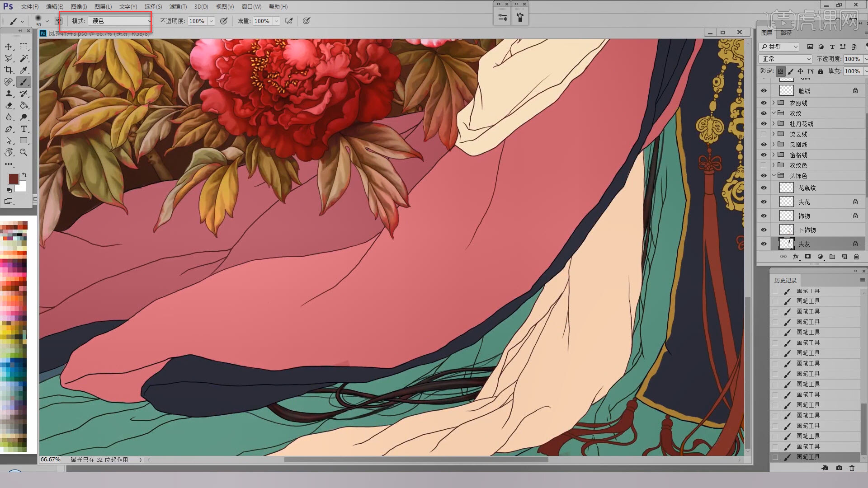The width and height of the screenshot is (868, 488).
Task: Collapse the 头饰色 group
Action: point(774,176)
